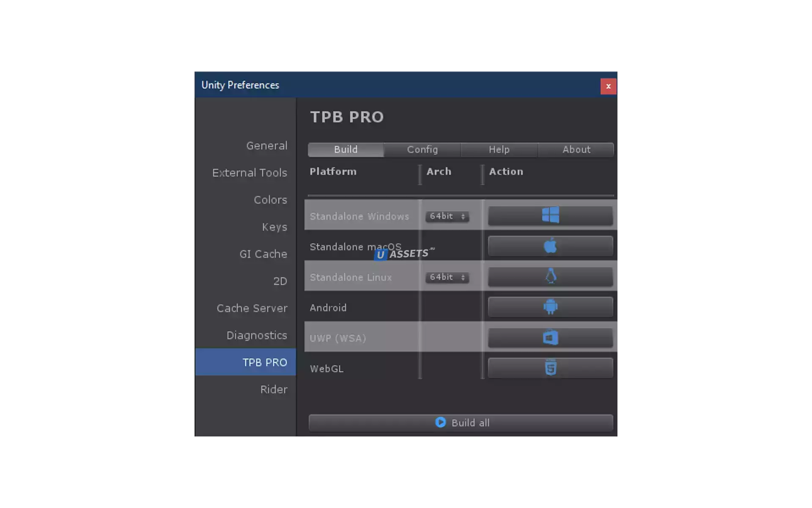Build for Android using robot icon
The height and width of the screenshot is (508, 812).
(550, 307)
